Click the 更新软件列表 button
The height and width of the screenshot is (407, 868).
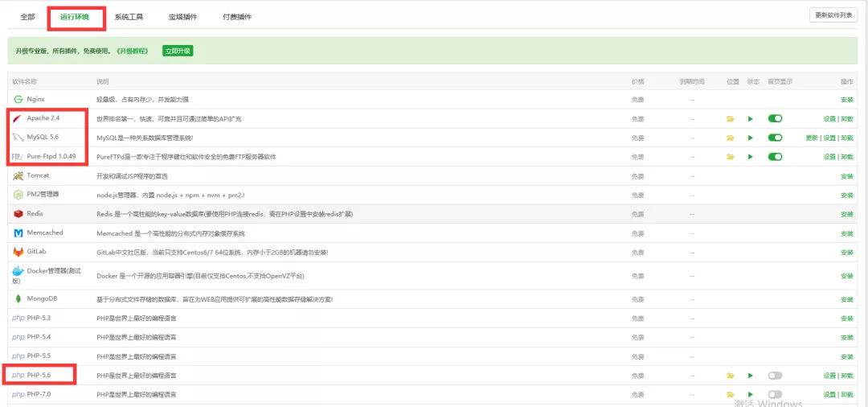tap(833, 15)
